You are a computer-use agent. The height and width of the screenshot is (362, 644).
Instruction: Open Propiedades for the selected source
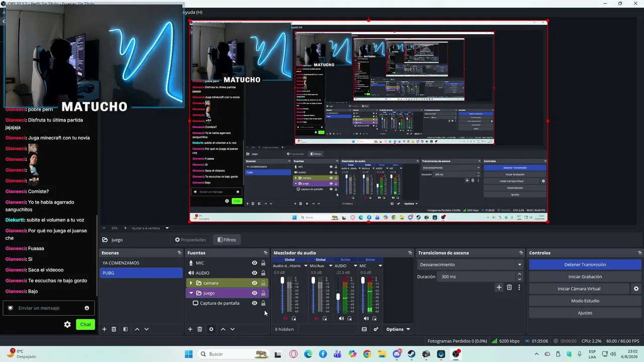pyautogui.click(x=190, y=240)
